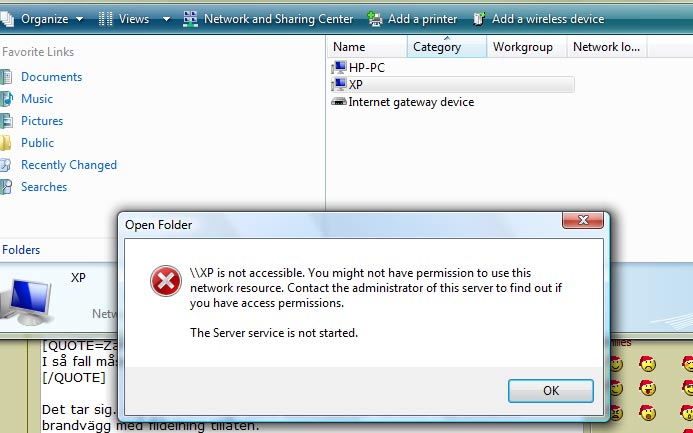This screenshot has width=693, height=433.
Task: Click the HP-PC computer icon
Action: coord(339,68)
